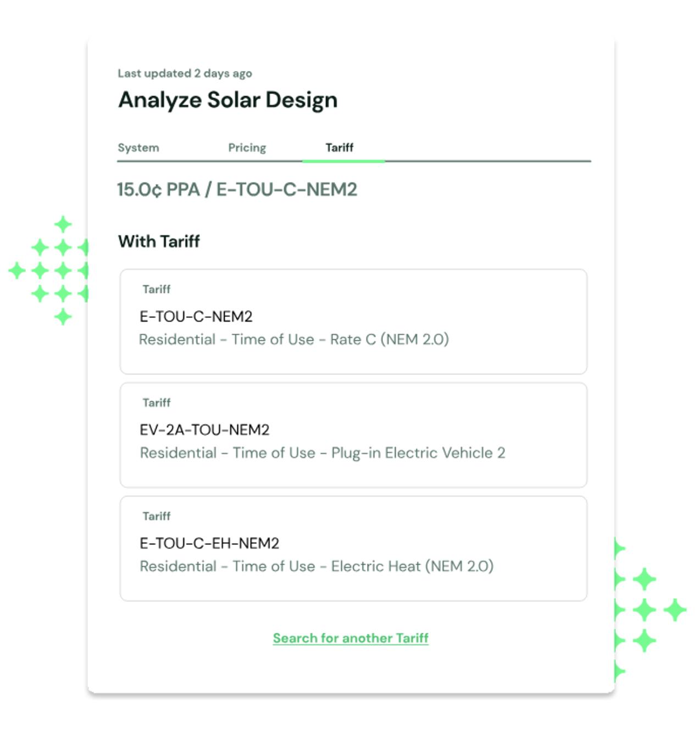
Task: Switch to the System tab
Action: pyautogui.click(x=138, y=148)
